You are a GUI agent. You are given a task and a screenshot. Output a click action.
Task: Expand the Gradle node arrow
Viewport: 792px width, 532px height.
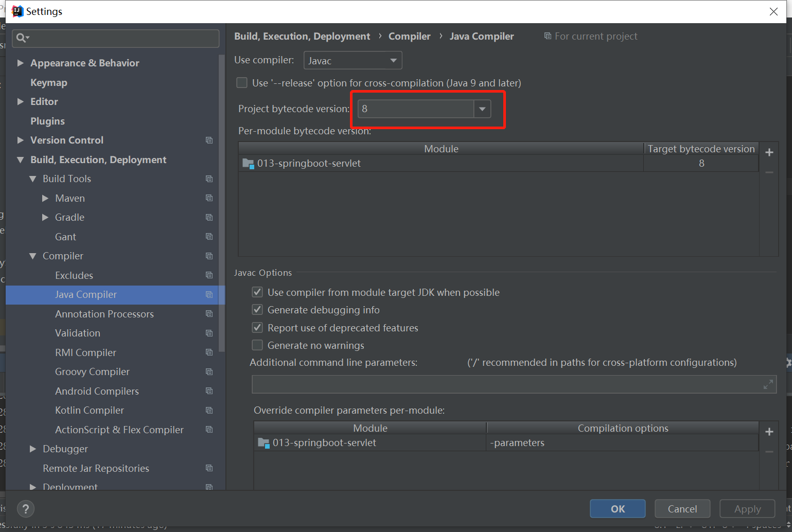coord(45,217)
